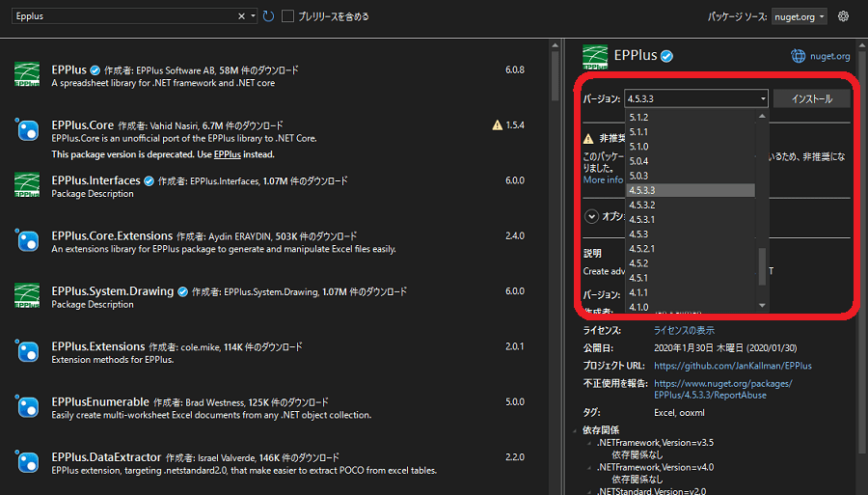Enable the include prerelease checkbox
This screenshot has width=868, height=495.
click(287, 16)
